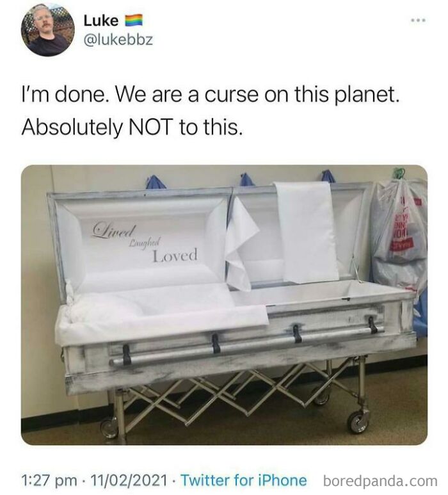Click the 'Loved' lettering in the casket lid
This screenshot has width=448, height=495.
[x=175, y=256]
